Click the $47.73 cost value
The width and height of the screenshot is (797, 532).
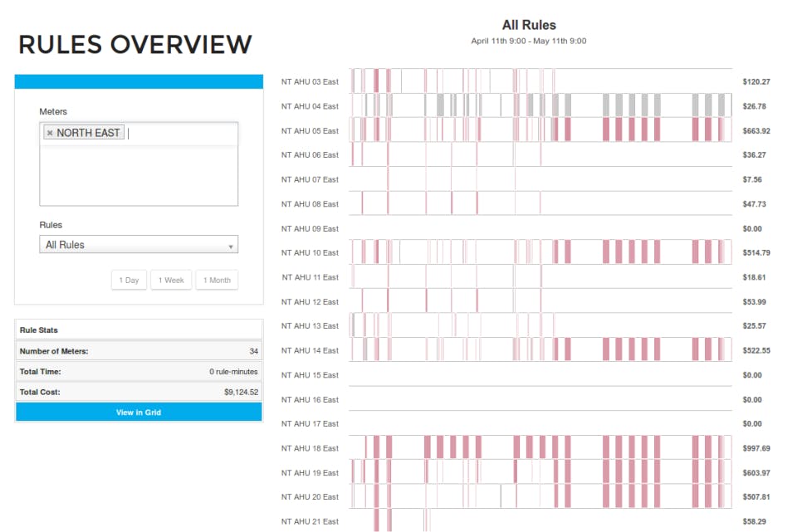(755, 204)
